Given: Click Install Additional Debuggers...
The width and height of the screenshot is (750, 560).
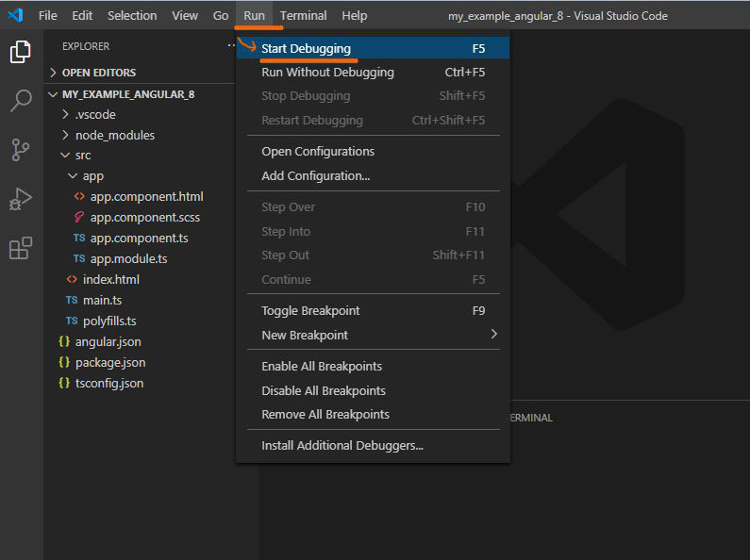Looking at the screenshot, I should click(342, 446).
